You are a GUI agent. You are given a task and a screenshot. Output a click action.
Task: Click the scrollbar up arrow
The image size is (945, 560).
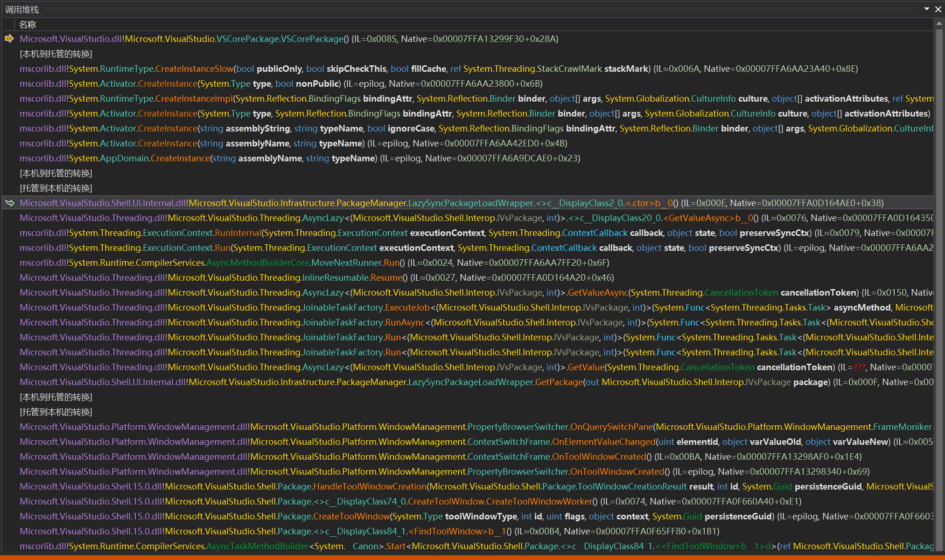click(939, 24)
